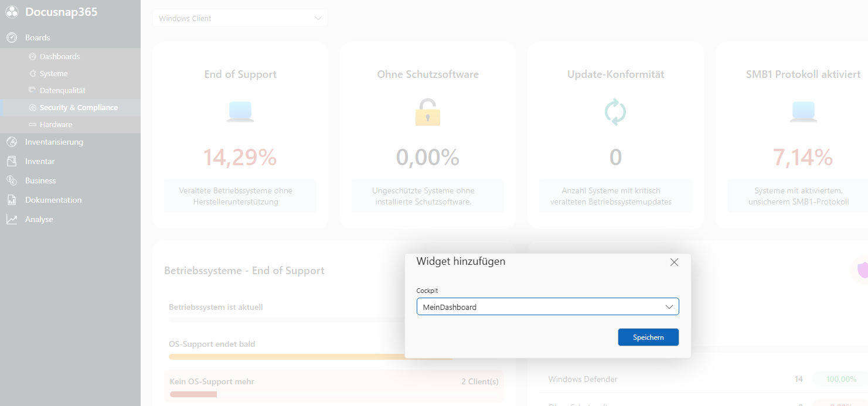Click the 0,00% Ohne Schutzsoftware value

[428, 157]
